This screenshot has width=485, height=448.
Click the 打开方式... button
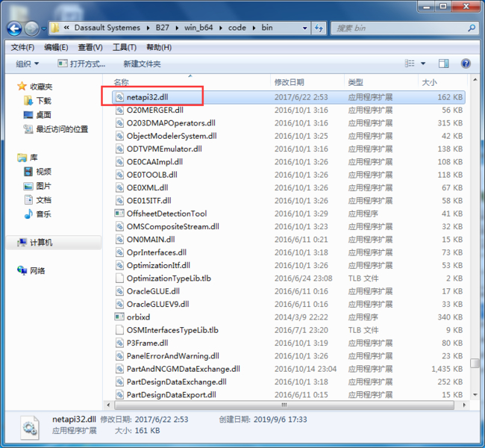pyautogui.click(x=81, y=63)
